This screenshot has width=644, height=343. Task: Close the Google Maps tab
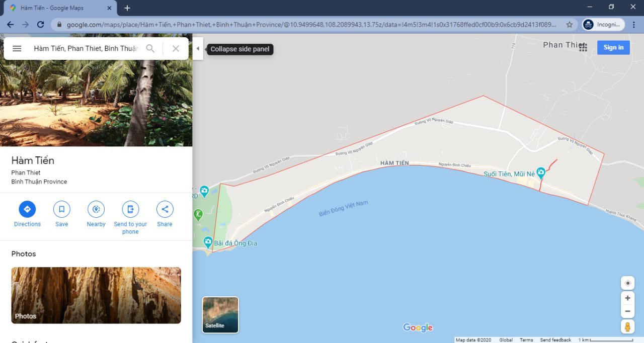tap(110, 8)
